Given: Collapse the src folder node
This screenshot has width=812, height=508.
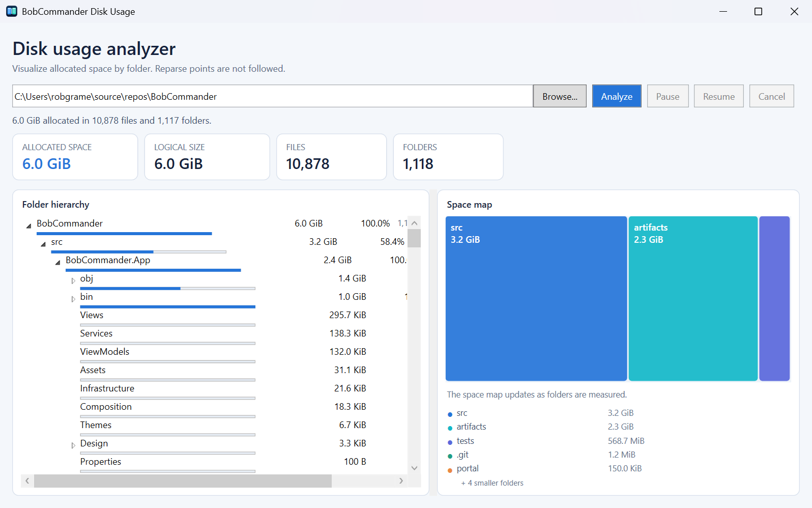Looking at the screenshot, I should click(x=43, y=244).
